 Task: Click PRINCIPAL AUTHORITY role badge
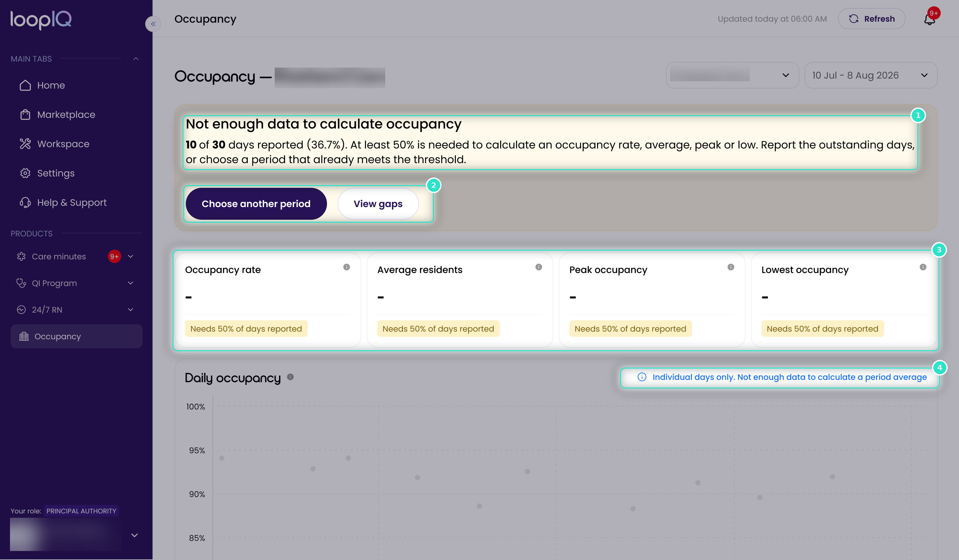81,511
